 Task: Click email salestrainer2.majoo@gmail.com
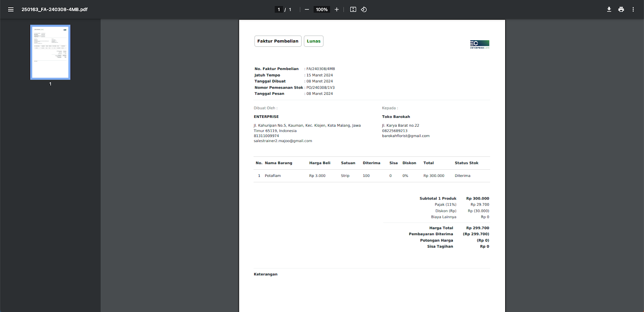pyautogui.click(x=283, y=141)
